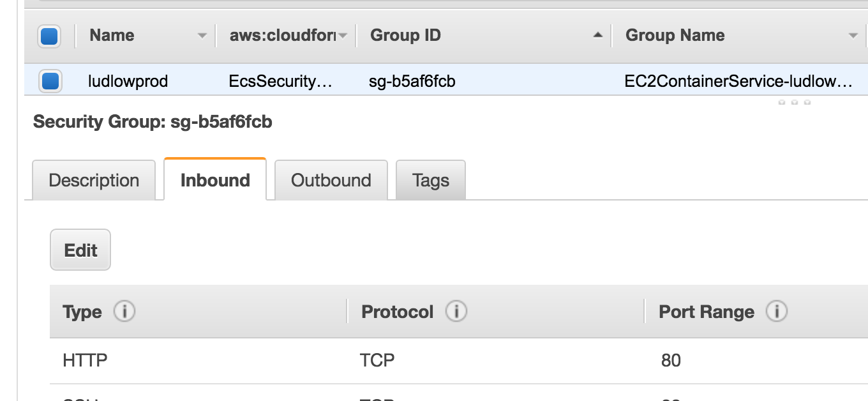868x401 pixels.
Task: Click the three-dot panel resize handle
Action: pyautogui.click(x=794, y=102)
